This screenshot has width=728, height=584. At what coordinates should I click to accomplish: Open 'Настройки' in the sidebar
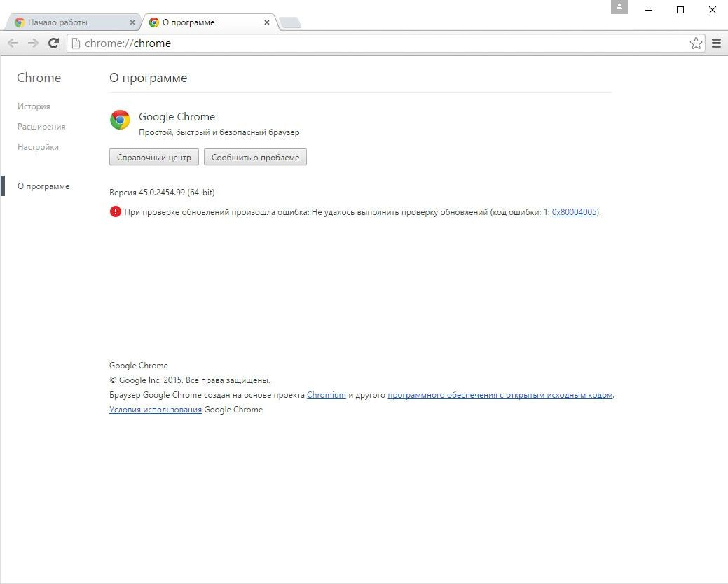pyautogui.click(x=38, y=147)
